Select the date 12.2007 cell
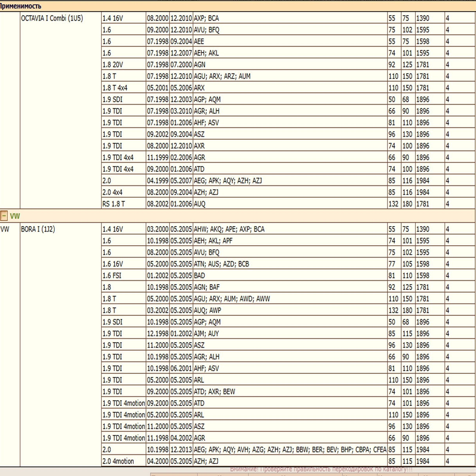476x476 pixels. click(x=181, y=53)
